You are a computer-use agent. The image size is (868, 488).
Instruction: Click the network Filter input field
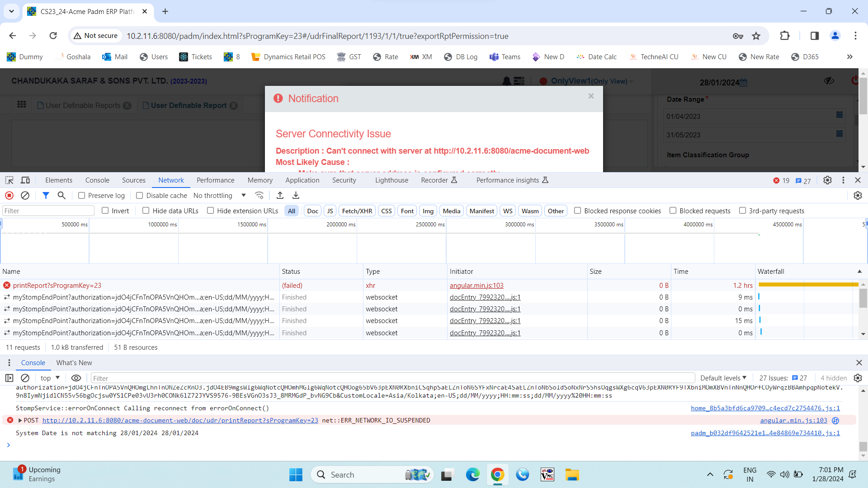(48, 211)
